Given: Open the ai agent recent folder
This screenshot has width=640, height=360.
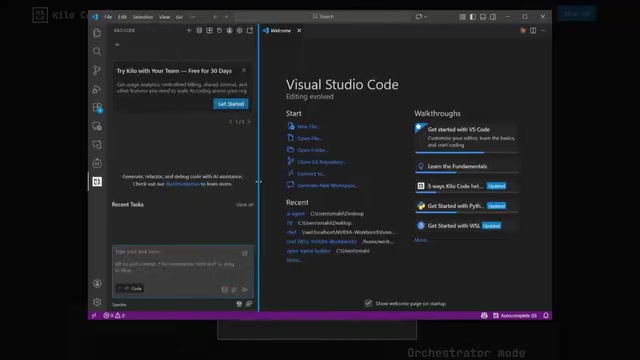Looking at the screenshot, I should coord(296,213).
